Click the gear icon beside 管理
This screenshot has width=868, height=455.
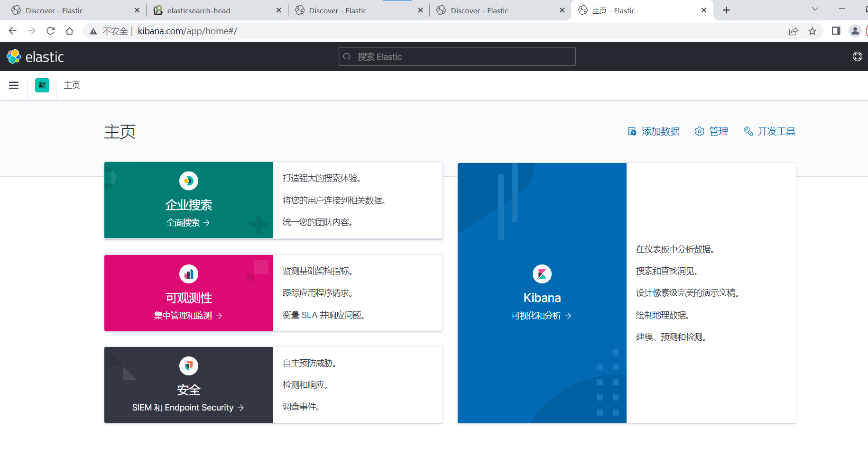click(x=699, y=131)
